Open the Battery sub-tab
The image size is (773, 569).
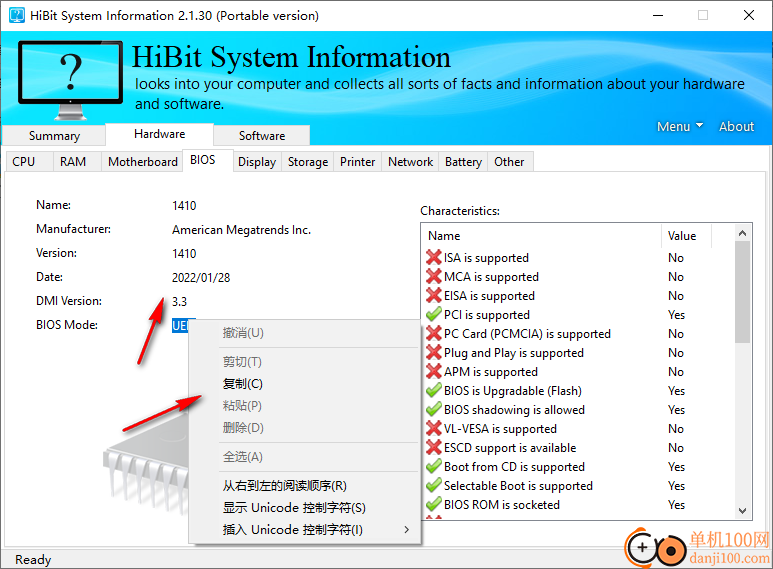(463, 162)
